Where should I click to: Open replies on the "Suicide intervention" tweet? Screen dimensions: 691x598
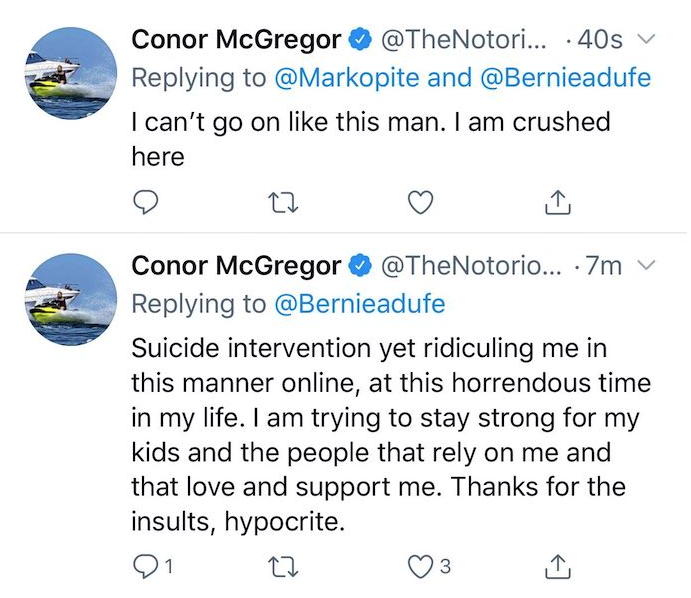[x=147, y=568]
